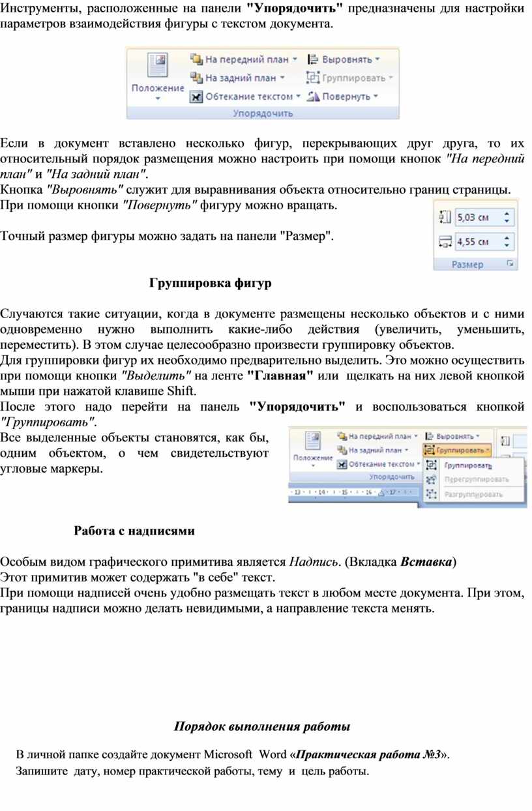Click the Положение page icon in the lower ribbon

pos(313,440)
